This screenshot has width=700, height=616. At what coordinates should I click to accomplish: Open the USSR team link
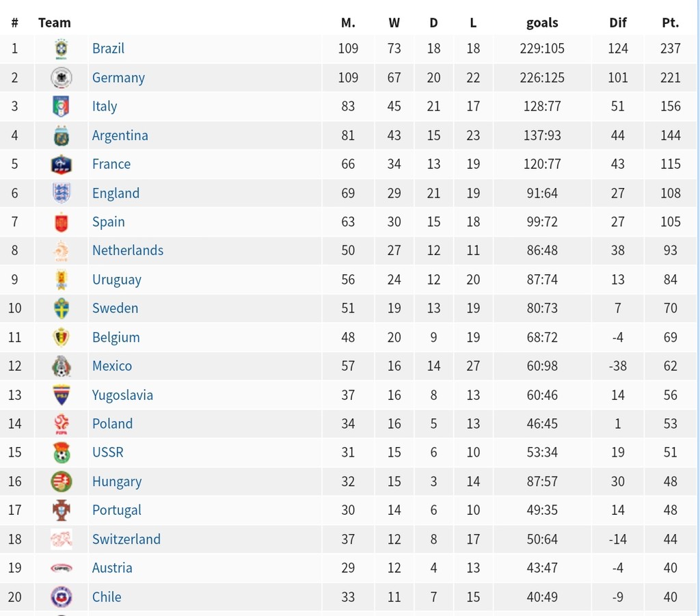pyautogui.click(x=107, y=452)
